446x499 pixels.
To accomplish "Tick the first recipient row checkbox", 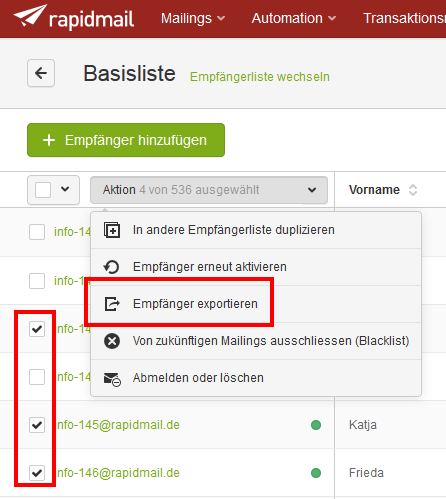I will [37, 232].
